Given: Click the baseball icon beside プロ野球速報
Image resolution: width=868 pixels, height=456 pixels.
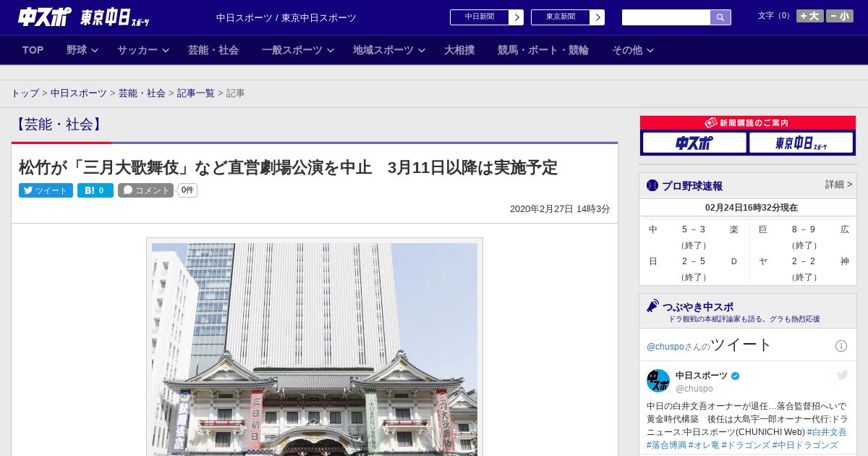Looking at the screenshot, I should [x=652, y=186].
